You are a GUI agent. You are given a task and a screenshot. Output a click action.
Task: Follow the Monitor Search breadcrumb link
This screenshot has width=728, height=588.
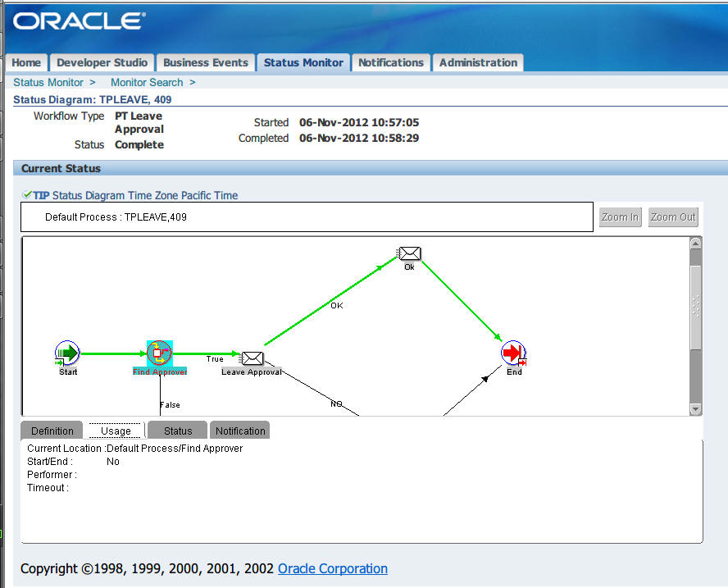click(x=147, y=82)
